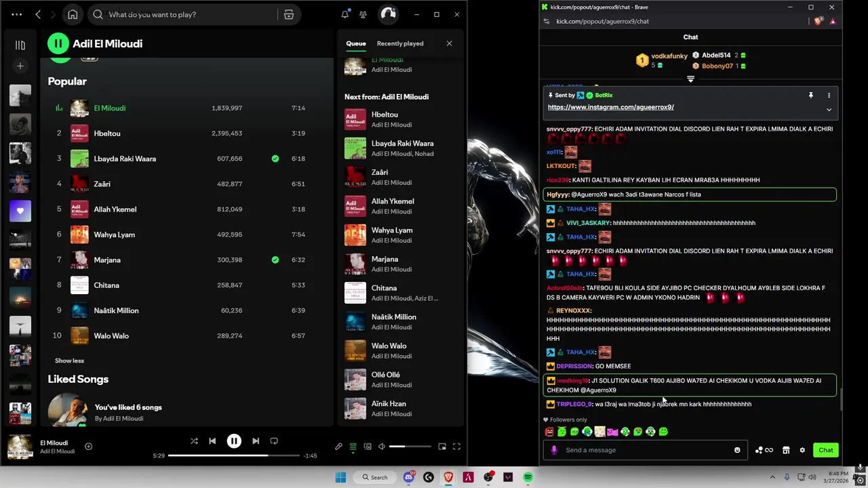Toggle shuffle playback
This screenshot has width=868, height=488.
pos(194,441)
